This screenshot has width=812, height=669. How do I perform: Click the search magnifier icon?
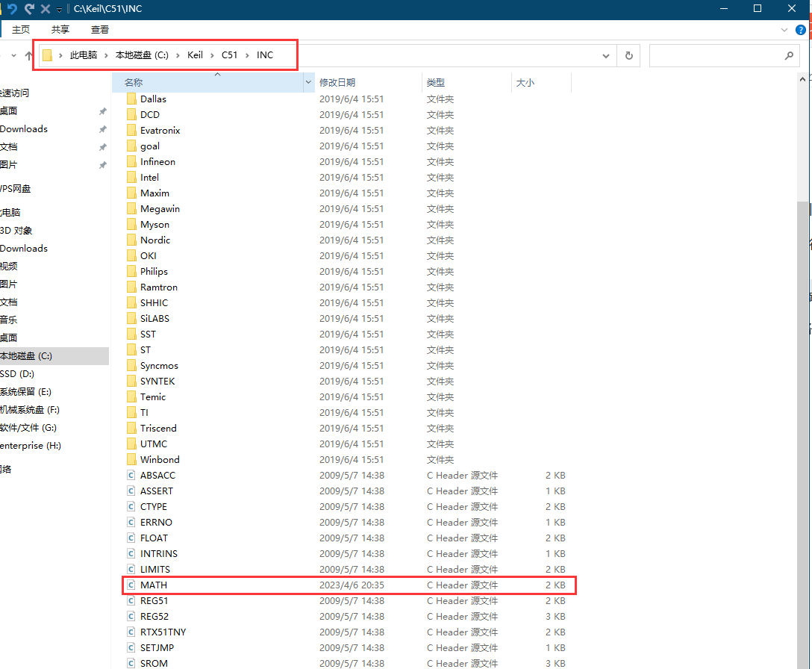point(789,55)
